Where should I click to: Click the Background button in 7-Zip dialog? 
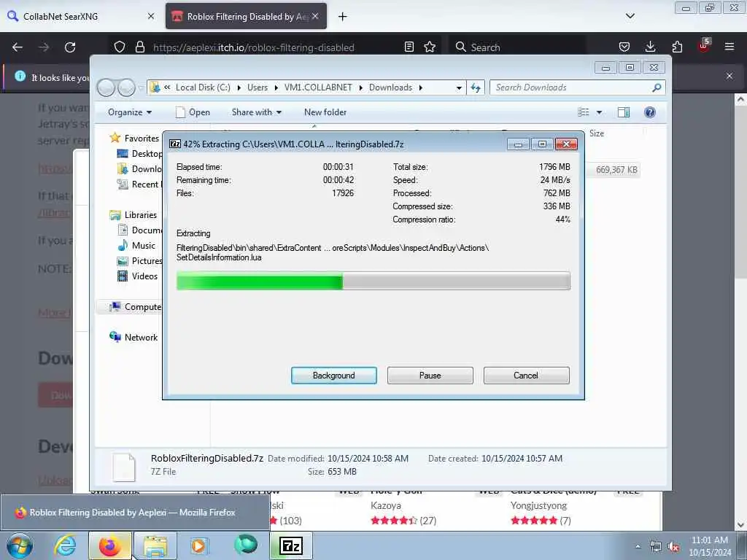(x=333, y=376)
